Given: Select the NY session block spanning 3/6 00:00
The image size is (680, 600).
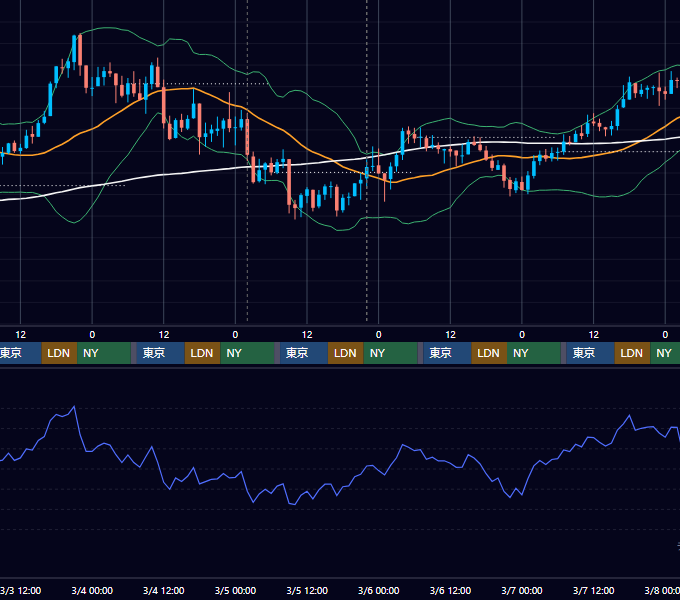Looking at the screenshot, I should (390, 353).
